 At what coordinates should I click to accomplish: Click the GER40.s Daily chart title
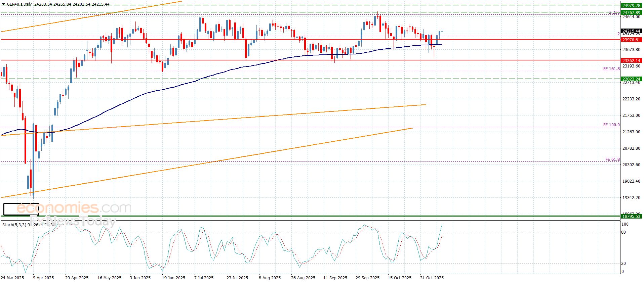(x=20, y=4)
